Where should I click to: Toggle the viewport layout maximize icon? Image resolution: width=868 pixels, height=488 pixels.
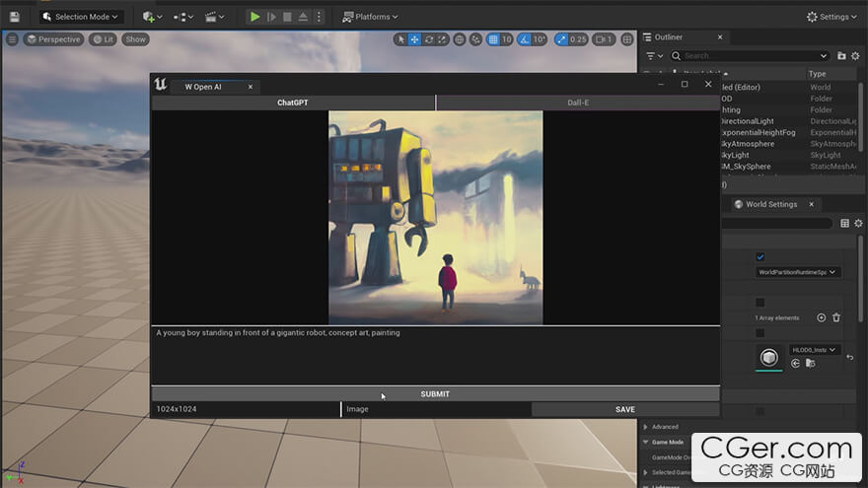pos(627,39)
